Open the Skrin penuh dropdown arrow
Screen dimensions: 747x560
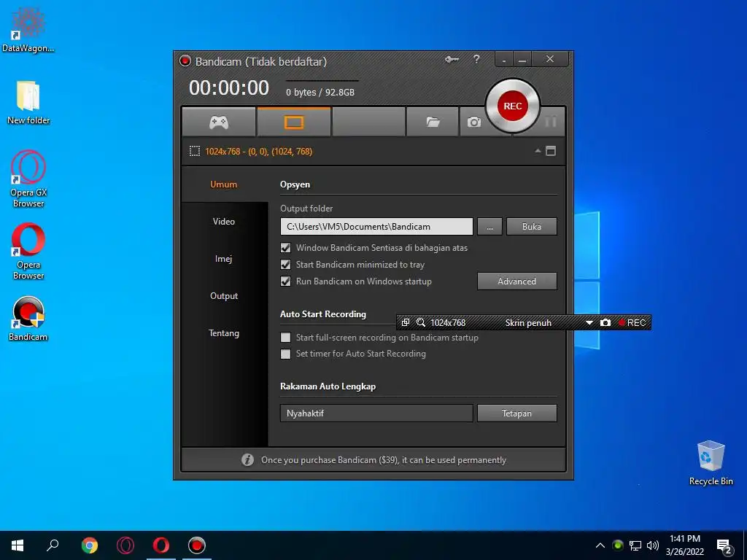[589, 323]
